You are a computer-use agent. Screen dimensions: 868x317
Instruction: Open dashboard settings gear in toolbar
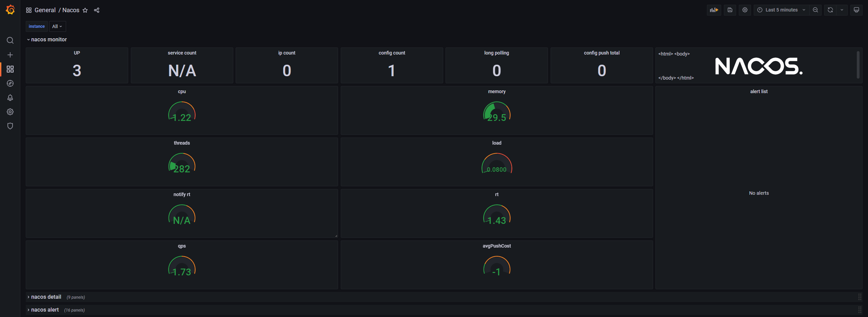click(745, 10)
